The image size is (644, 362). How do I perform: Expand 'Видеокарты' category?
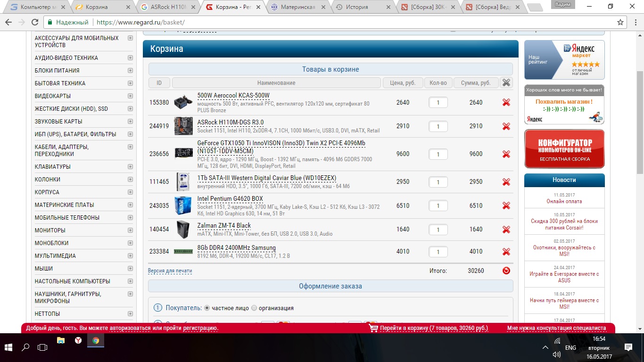point(130,96)
